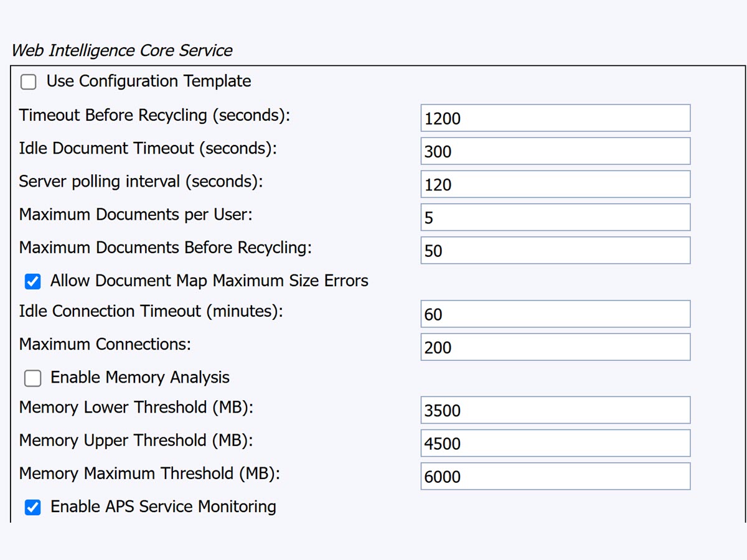Tick the Enable Memory Analysis checkbox
This screenshot has width=747, height=560.
[32, 378]
